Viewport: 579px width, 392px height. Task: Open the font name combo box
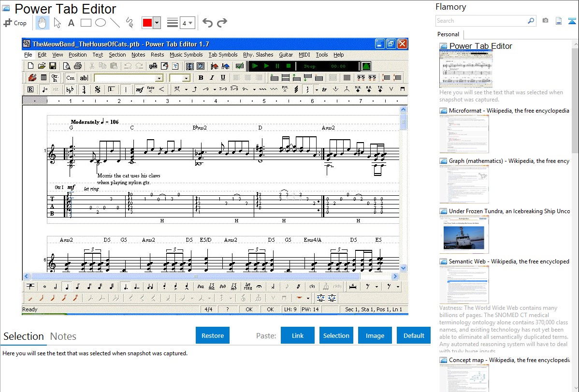pos(129,78)
